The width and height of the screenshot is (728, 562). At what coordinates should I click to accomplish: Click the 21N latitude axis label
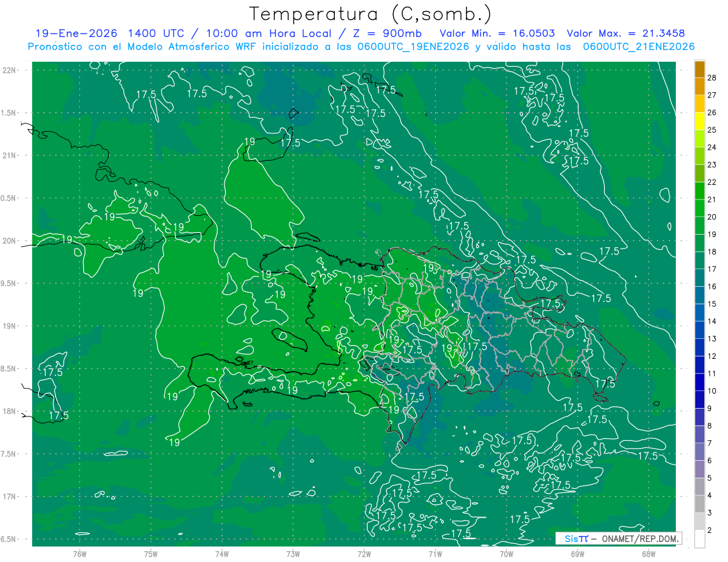(10, 155)
